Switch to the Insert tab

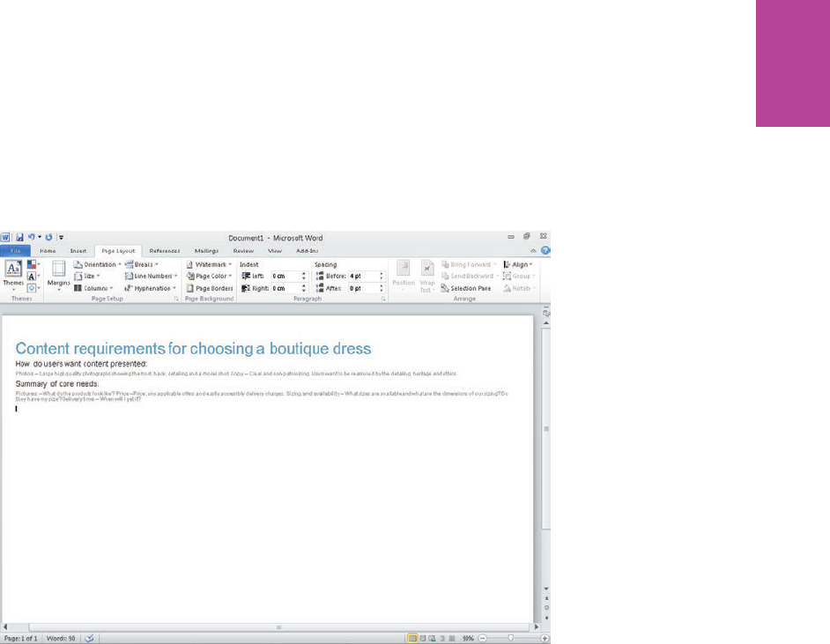[78, 251]
